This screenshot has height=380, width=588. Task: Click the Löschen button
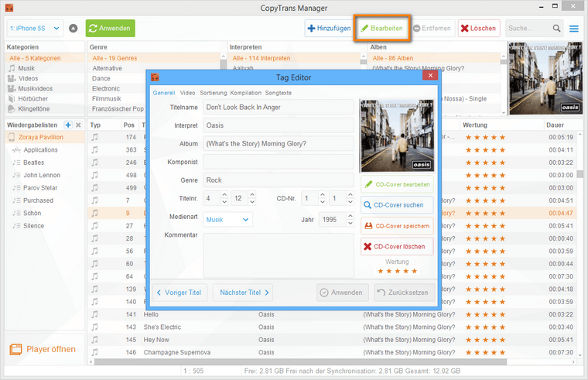[x=479, y=28]
